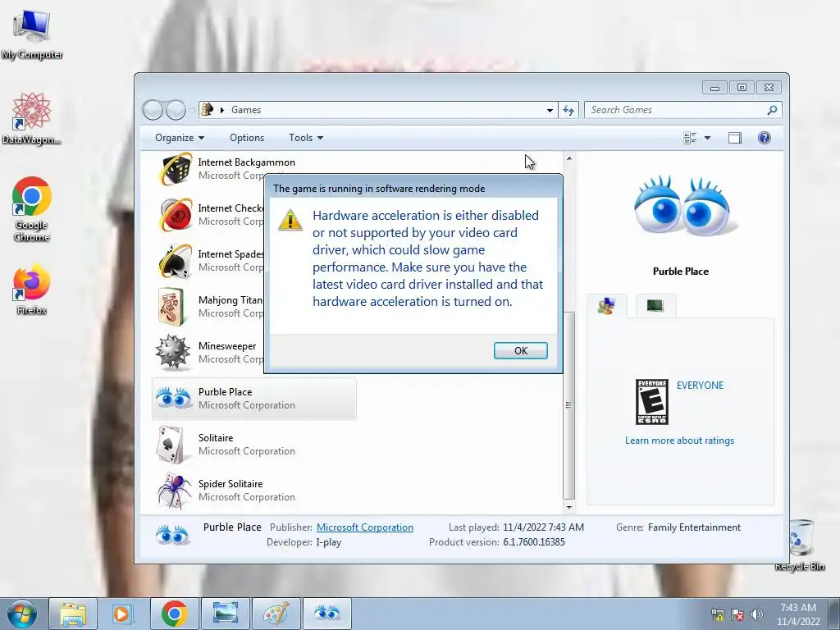Click the scroll up arrow of games list
This screenshot has height=630, width=840.
point(569,158)
